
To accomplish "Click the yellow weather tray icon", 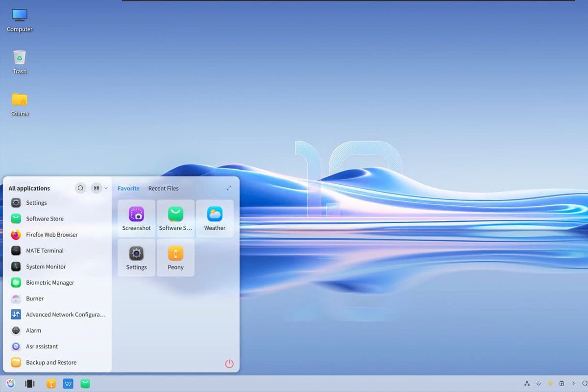I will pyautogui.click(x=550, y=384).
